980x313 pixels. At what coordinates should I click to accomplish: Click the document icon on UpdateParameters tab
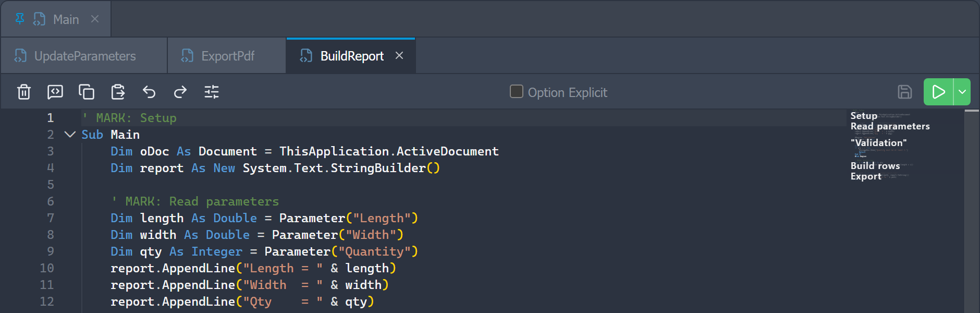(20, 56)
